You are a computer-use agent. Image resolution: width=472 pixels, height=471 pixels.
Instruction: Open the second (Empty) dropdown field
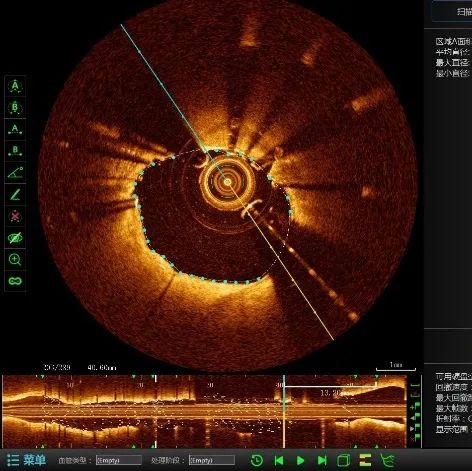pos(212,460)
